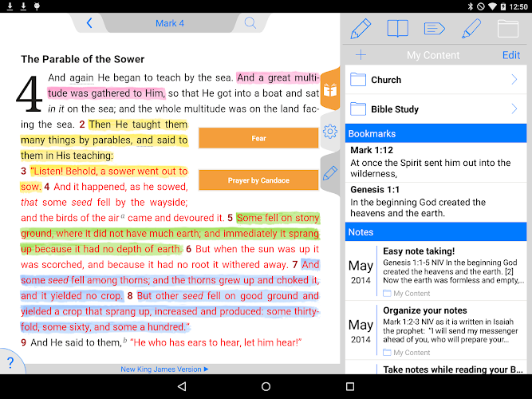
Task: Open the orange Fear note button
Action: click(258, 138)
